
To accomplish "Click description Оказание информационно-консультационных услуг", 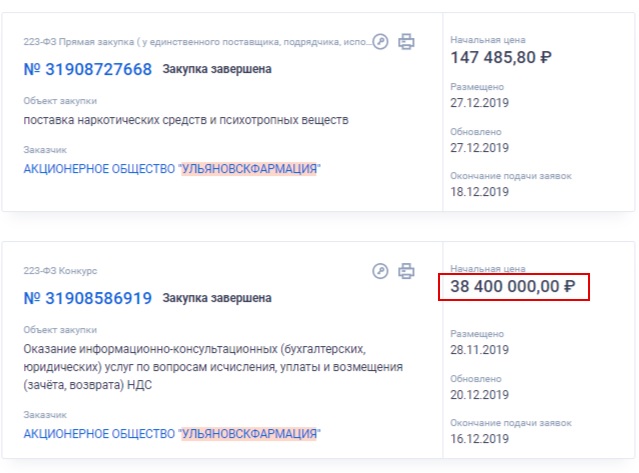I will 213,367.
